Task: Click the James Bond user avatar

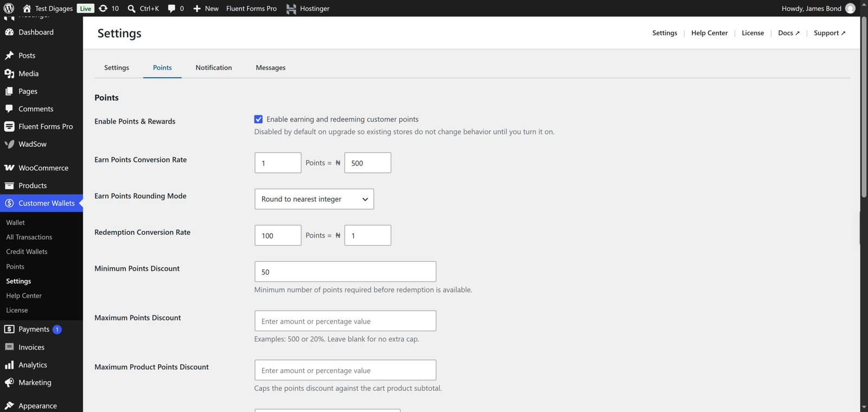Action: [850, 8]
